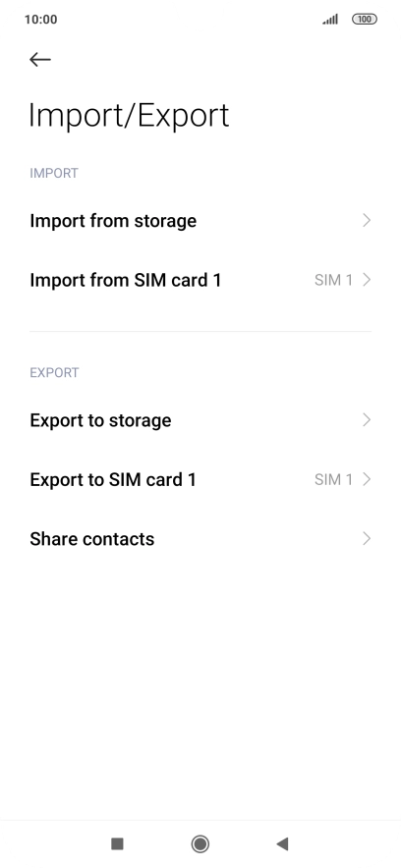Tap SIM 1 value in Import row

point(333,280)
